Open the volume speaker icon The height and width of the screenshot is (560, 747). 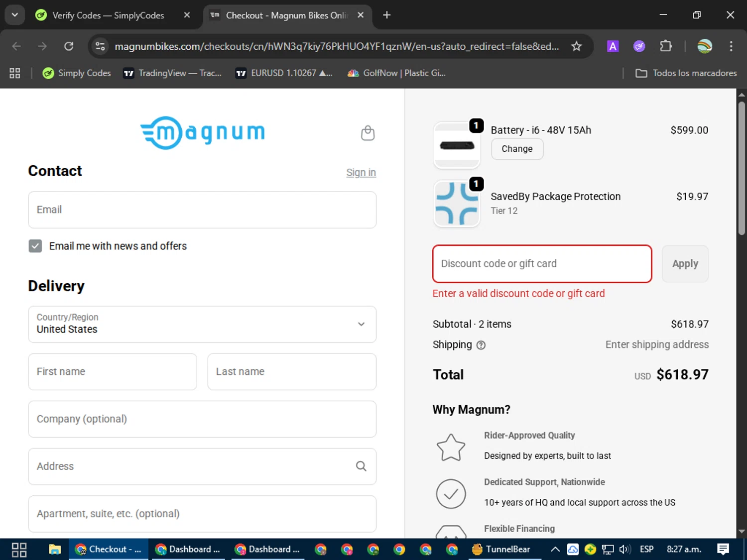(x=625, y=550)
